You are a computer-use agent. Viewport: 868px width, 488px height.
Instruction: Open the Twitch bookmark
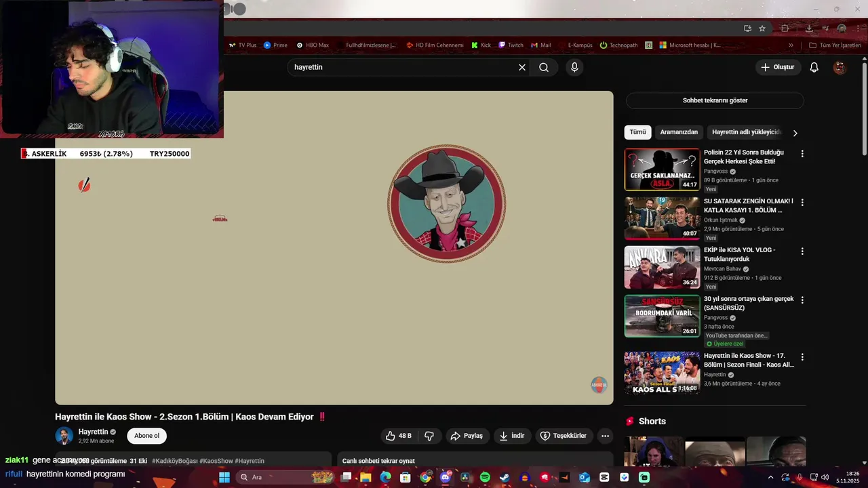coord(511,45)
